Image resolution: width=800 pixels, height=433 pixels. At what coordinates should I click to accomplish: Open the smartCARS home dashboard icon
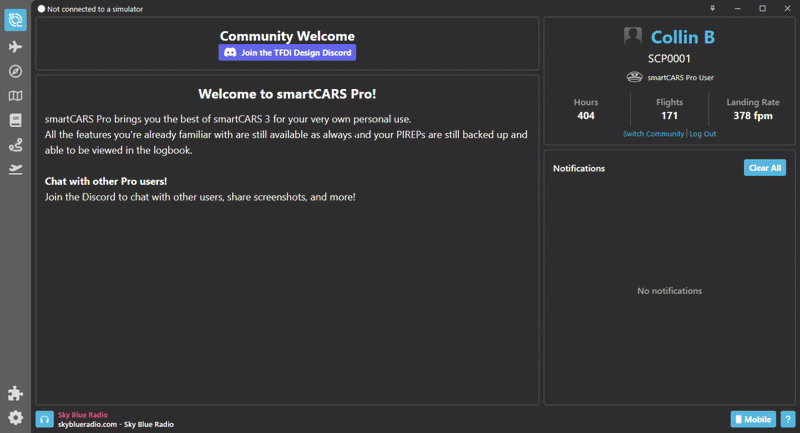(15, 20)
